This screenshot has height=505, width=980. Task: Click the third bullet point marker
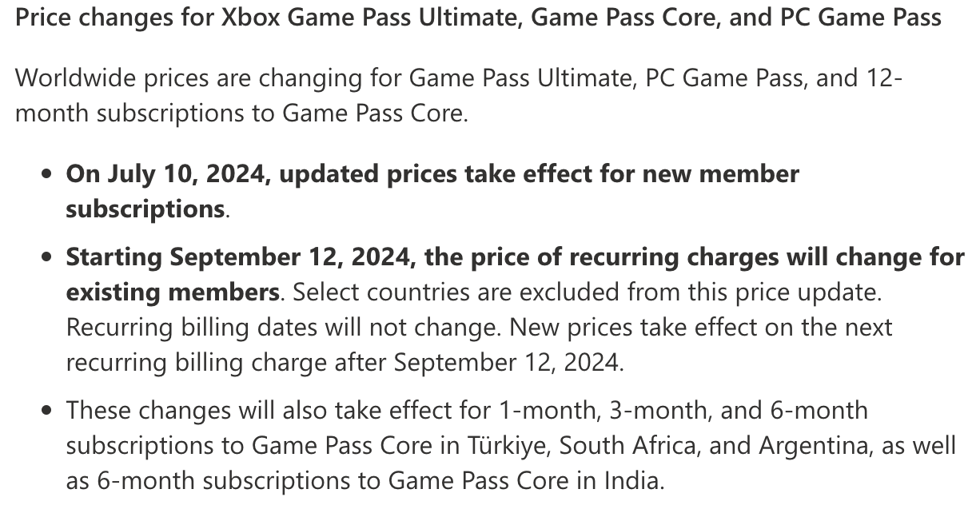(x=49, y=412)
